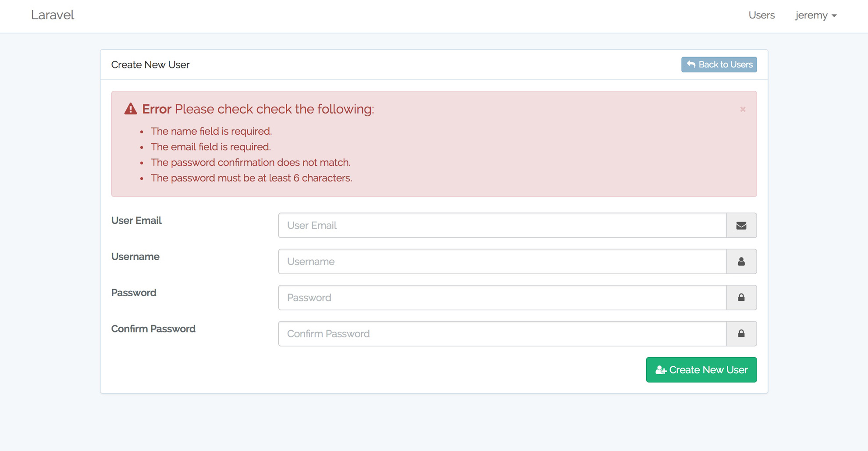Click the lock icon beside Password field
Image resolution: width=868 pixels, height=451 pixels.
(x=741, y=297)
